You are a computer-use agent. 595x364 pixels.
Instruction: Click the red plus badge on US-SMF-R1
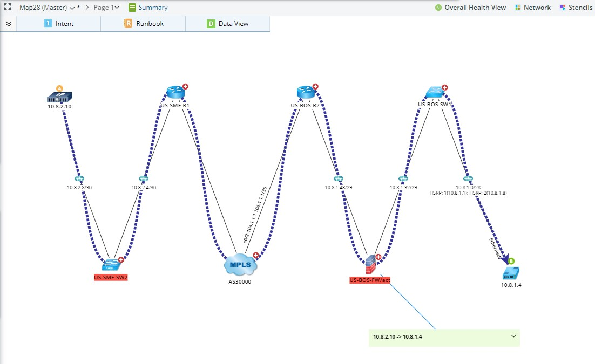185,87
